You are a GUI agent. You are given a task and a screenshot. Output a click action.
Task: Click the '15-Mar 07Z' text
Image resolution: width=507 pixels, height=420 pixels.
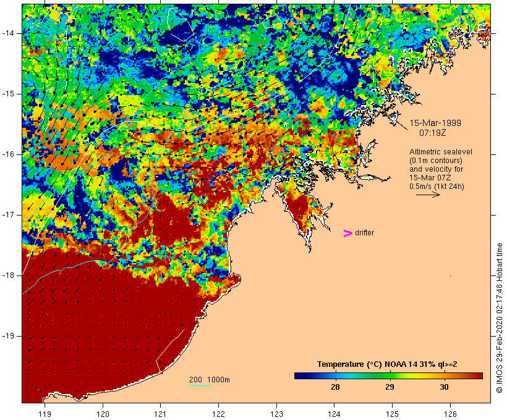coord(430,178)
